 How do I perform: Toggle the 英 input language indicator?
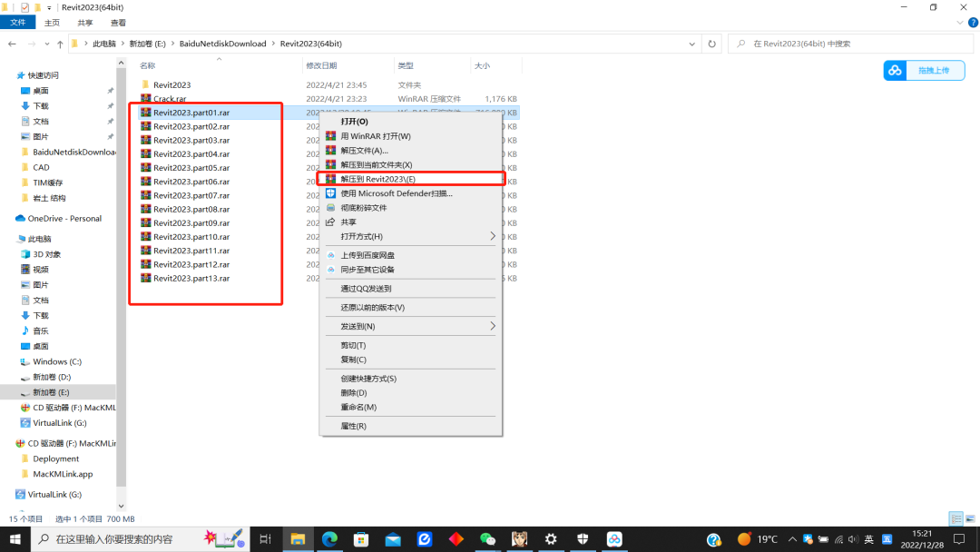pyautogui.click(x=867, y=539)
